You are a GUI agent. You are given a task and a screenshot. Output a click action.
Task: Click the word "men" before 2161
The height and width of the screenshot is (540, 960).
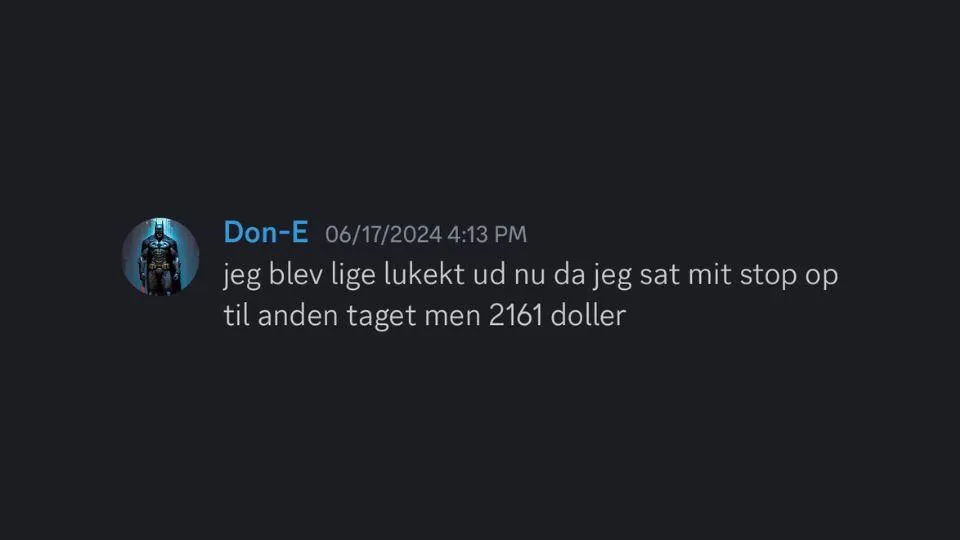(452, 317)
